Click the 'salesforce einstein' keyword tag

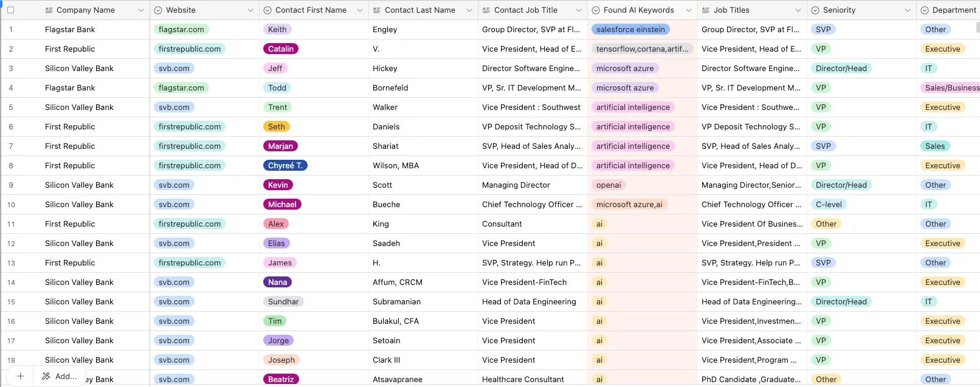pos(630,29)
